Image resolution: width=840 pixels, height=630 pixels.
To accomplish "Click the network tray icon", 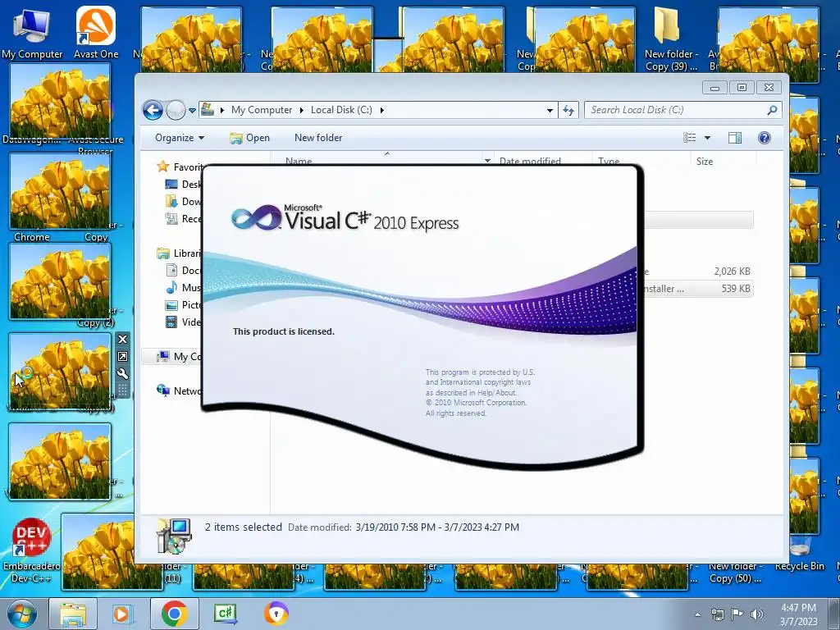I will (717, 614).
